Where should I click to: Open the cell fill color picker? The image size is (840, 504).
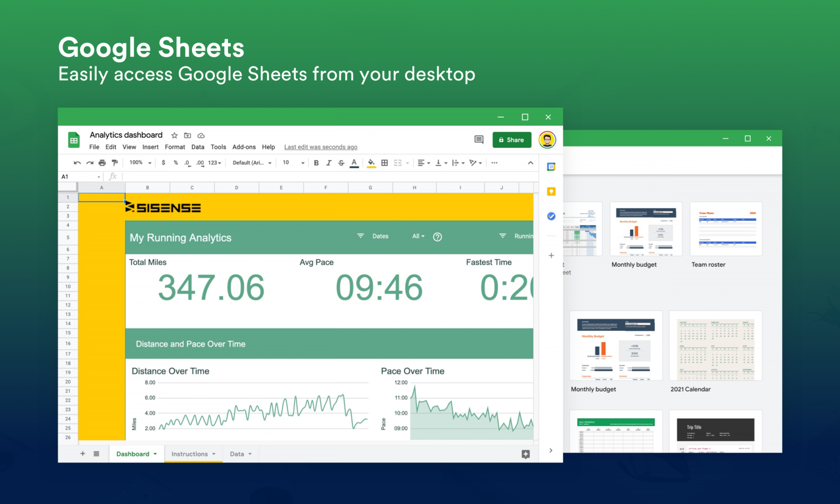coord(371,163)
